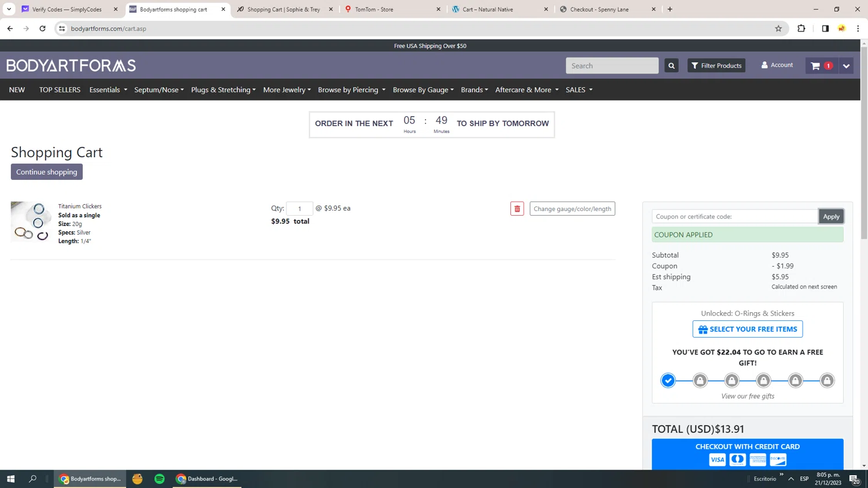
Task: Open tab search dropdown arrow
Action: point(9,9)
